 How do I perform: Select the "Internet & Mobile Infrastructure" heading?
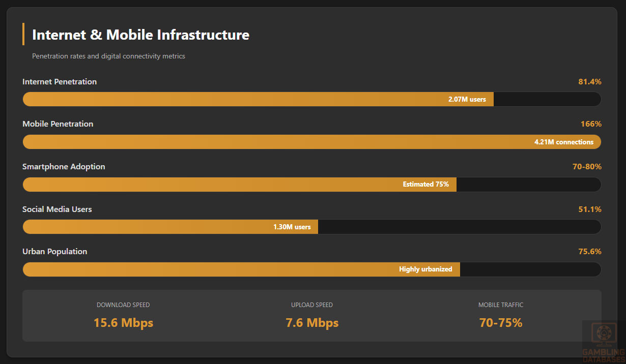point(140,35)
